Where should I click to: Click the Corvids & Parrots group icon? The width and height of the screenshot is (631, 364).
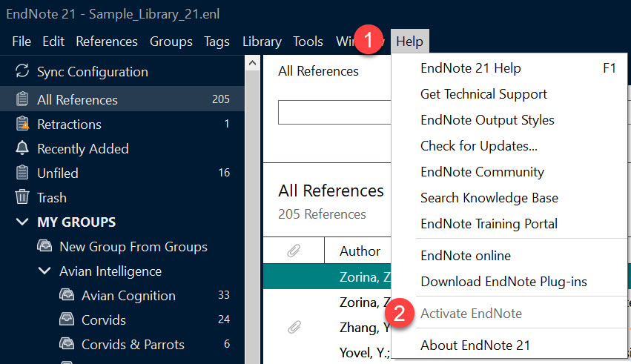tap(67, 344)
